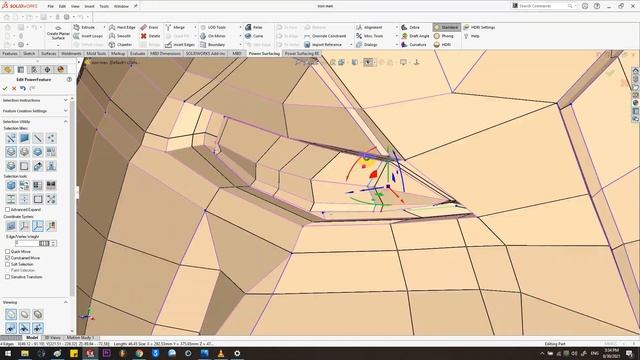The height and width of the screenshot is (360, 640).
Task: Toggle Sensitive Transform checkbox
Action: coord(7,277)
